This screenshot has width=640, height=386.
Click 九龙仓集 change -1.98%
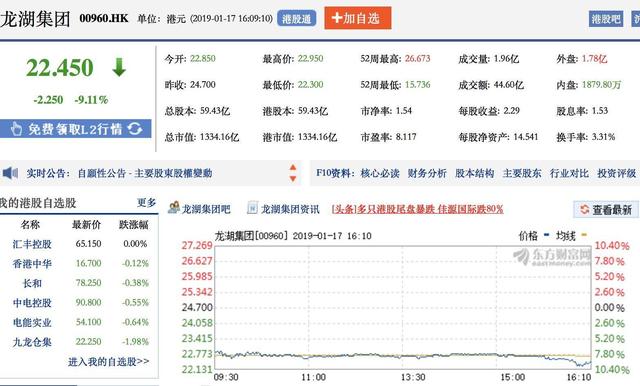pyautogui.click(x=136, y=342)
